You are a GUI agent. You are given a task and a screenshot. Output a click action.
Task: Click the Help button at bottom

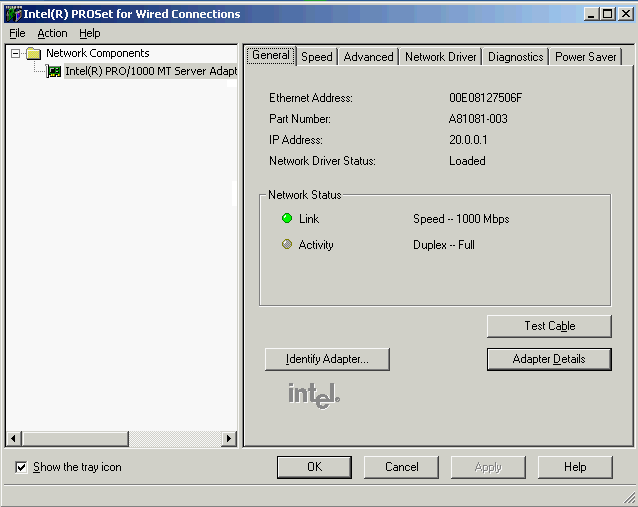pyautogui.click(x=575, y=467)
